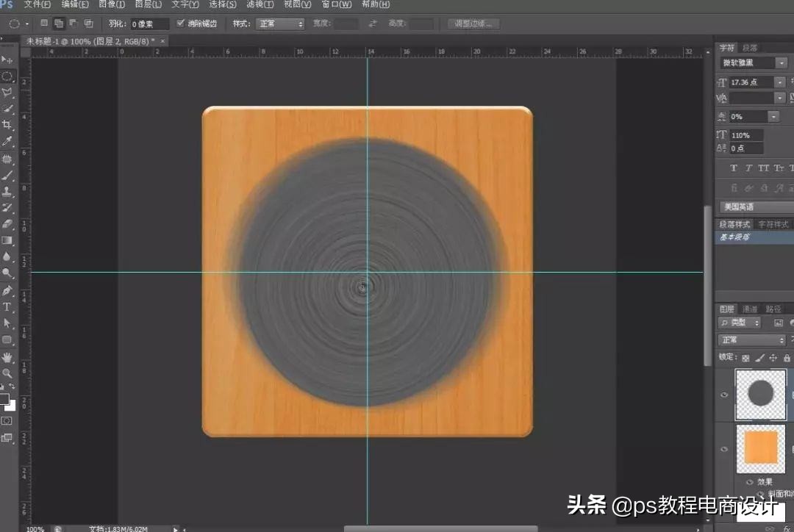
Task: Select the Zoom tool in toolbox
Action: pos(7,374)
